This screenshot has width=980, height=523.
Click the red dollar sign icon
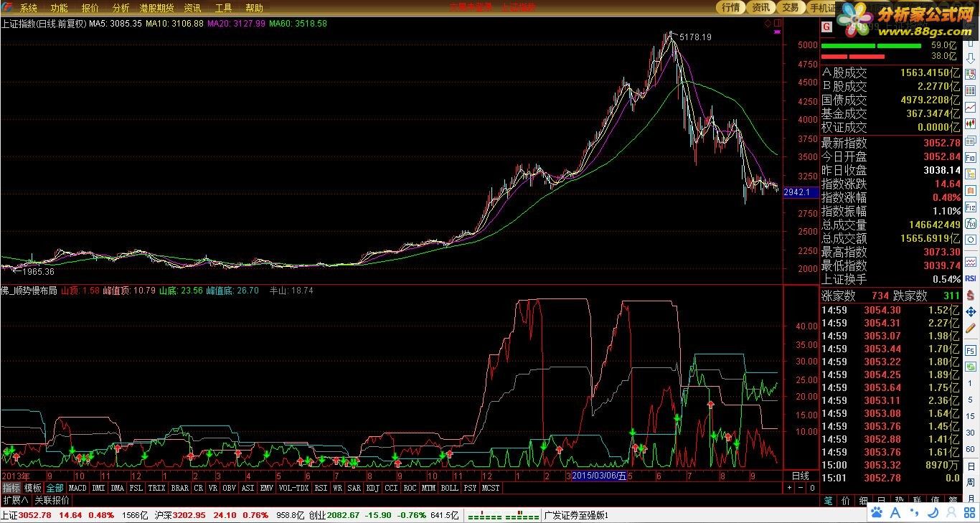[x=971, y=295]
